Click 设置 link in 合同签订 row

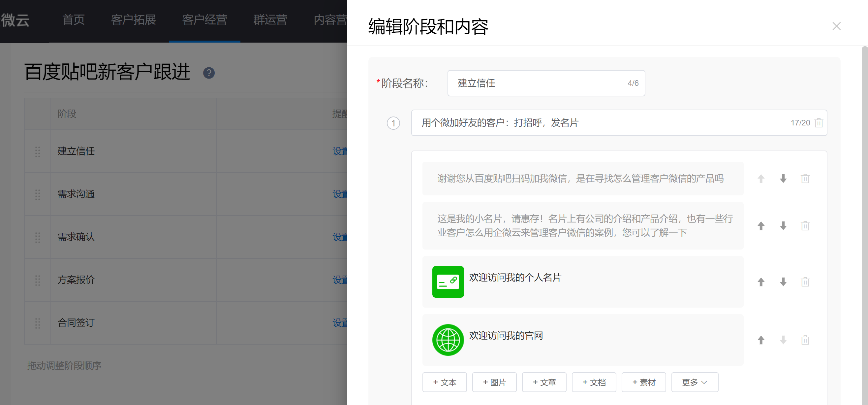[340, 322]
